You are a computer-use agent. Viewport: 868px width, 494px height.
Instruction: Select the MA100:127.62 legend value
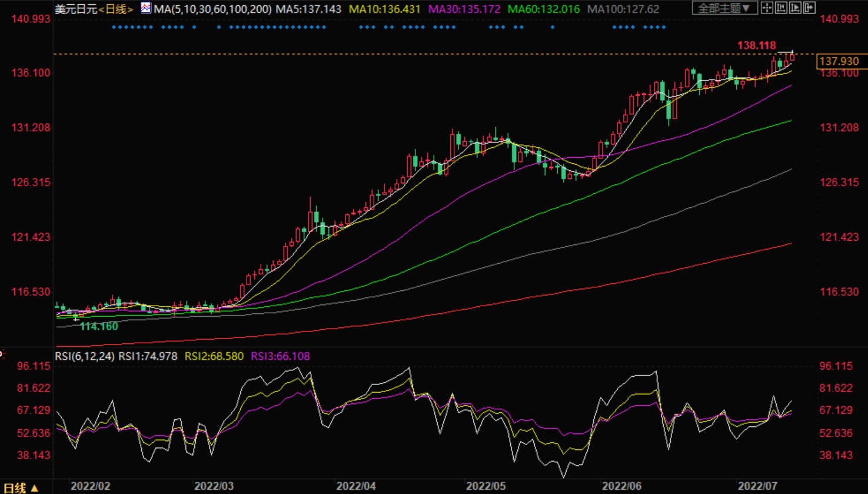[x=623, y=9]
